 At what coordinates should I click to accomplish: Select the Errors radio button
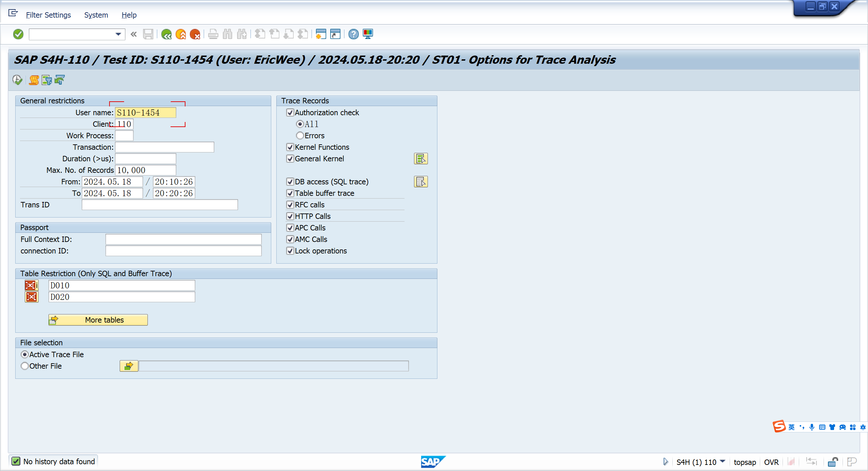[300, 136]
